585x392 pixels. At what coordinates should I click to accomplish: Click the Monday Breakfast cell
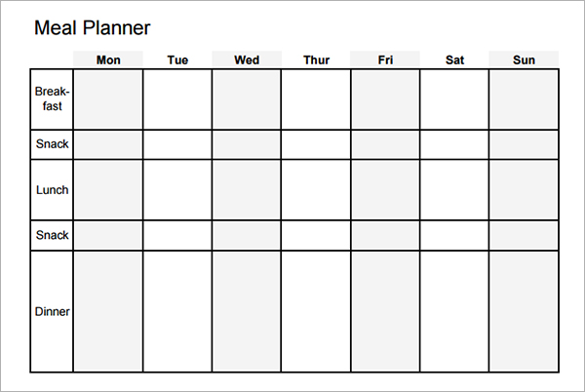click(108, 99)
